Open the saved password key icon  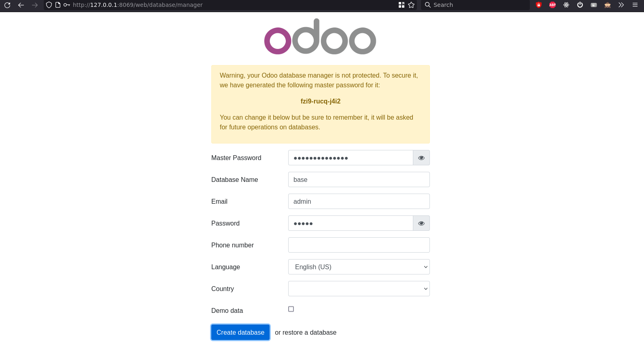(x=67, y=5)
